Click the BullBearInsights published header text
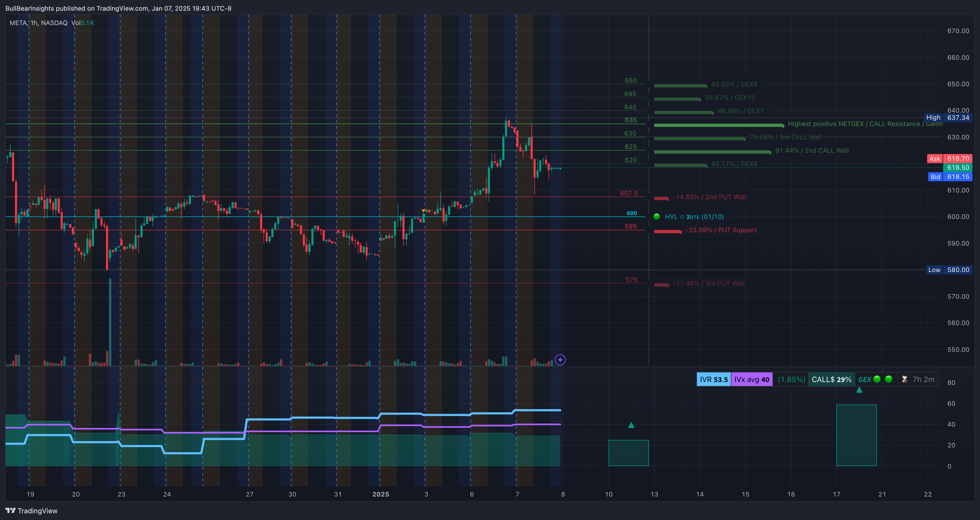The width and height of the screenshot is (980, 520). coord(118,8)
